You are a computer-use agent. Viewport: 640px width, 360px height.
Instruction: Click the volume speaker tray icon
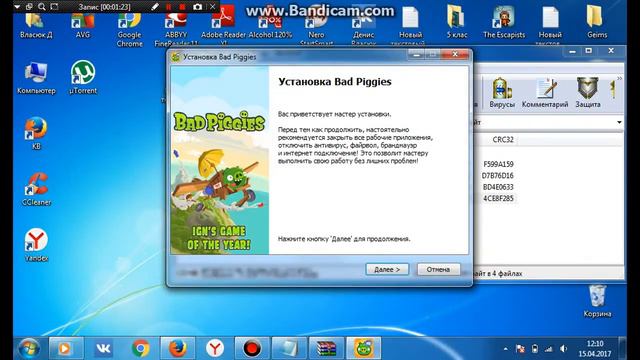564,349
